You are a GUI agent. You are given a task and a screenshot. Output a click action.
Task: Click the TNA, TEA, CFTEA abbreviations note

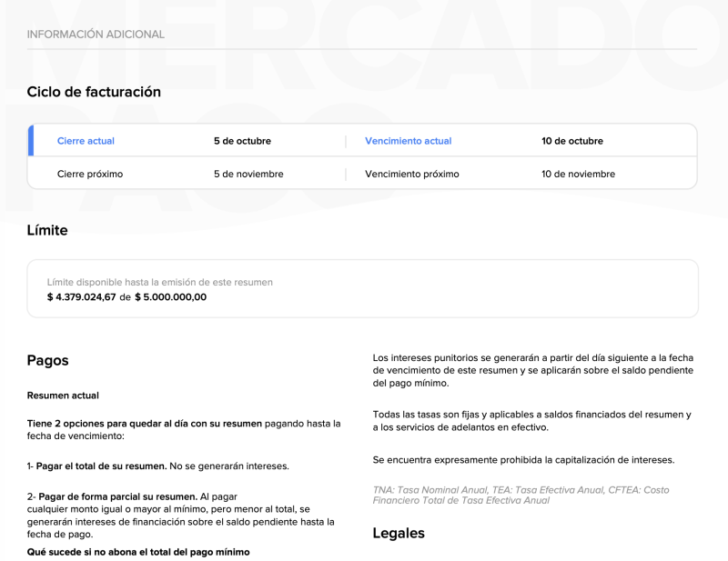(521, 495)
